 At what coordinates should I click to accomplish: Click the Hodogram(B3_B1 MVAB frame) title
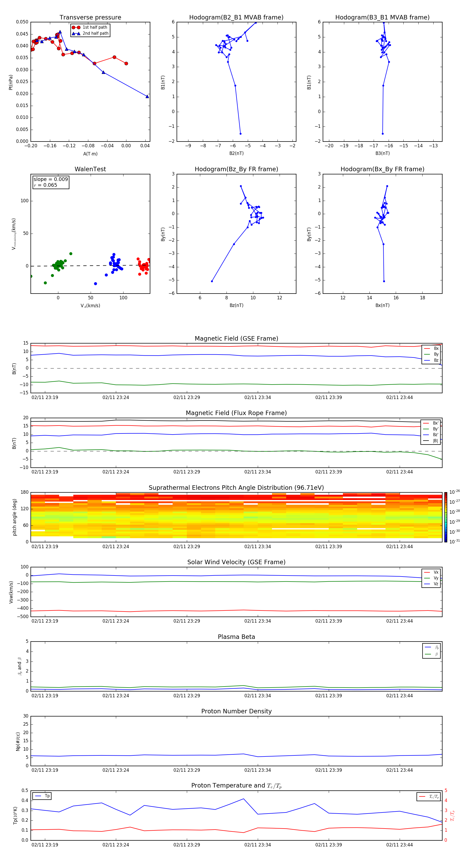point(382,18)
